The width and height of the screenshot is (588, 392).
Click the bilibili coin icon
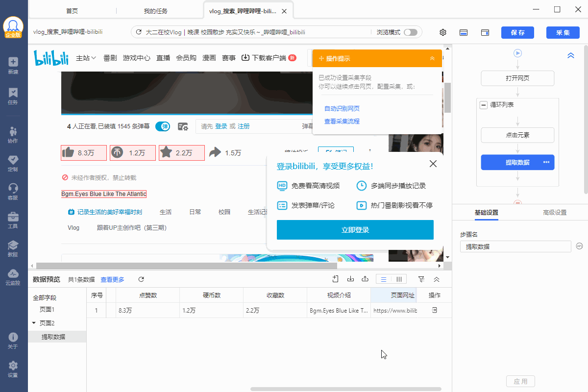[x=117, y=152]
